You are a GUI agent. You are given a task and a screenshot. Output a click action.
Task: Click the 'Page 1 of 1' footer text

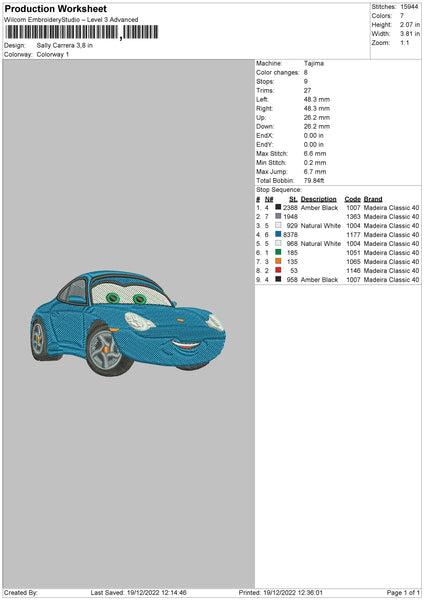tap(403, 592)
